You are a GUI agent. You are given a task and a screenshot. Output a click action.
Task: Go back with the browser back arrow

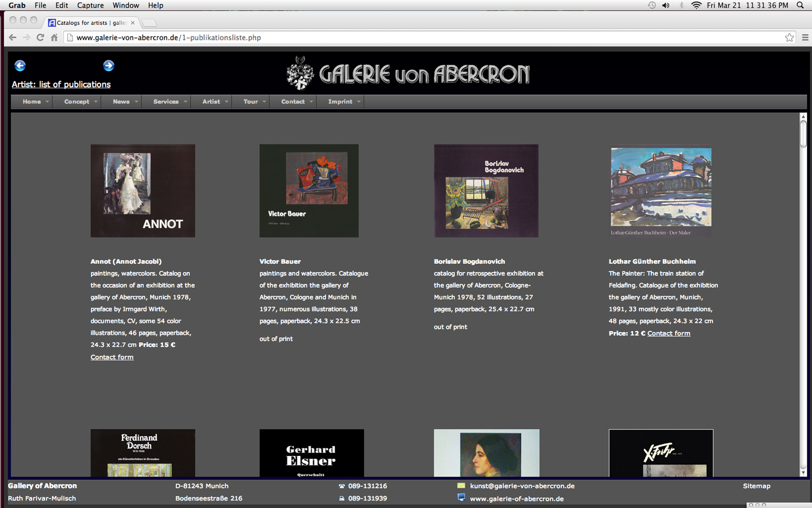[x=12, y=37]
